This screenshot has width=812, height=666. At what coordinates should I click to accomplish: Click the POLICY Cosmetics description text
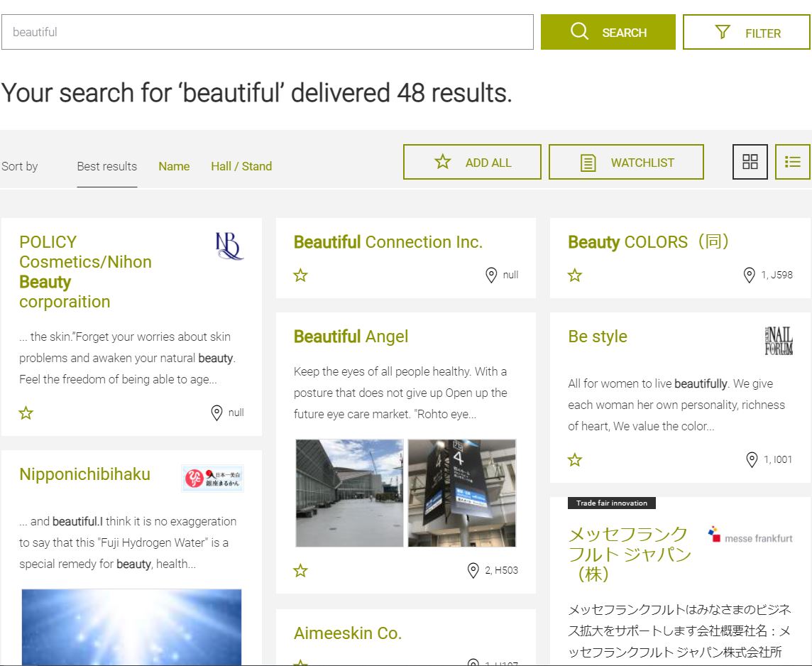click(x=127, y=359)
